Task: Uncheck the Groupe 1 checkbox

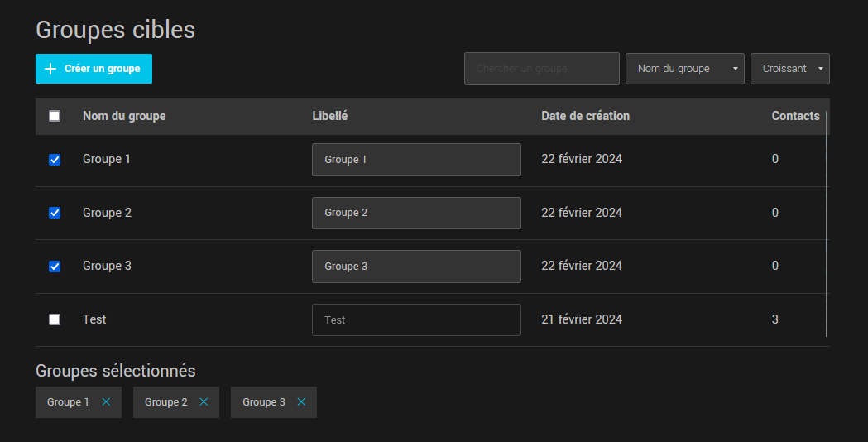Action: (x=55, y=160)
